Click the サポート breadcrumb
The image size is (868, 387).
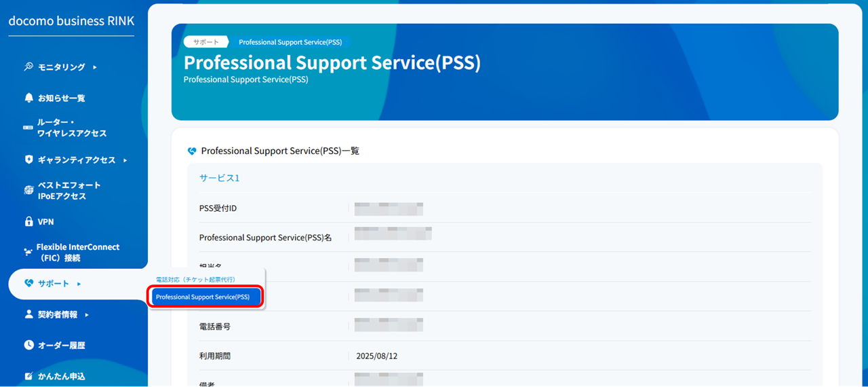[206, 42]
